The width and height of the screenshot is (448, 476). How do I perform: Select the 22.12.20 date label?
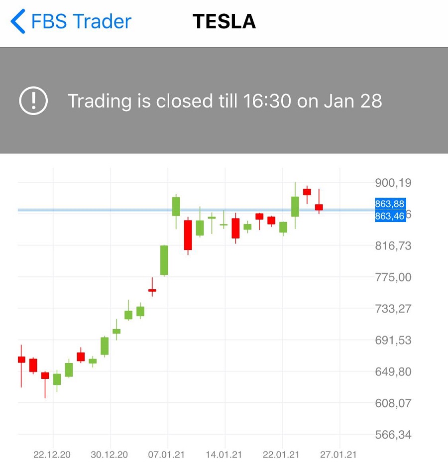(x=53, y=455)
